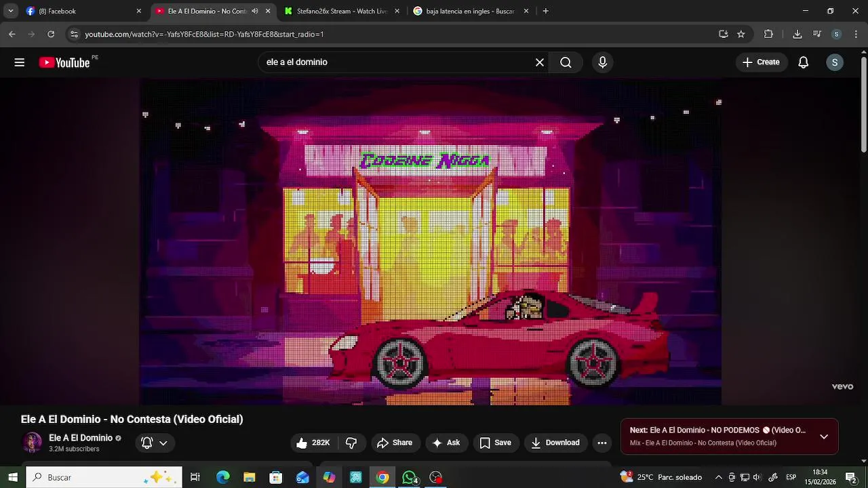Image resolution: width=868 pixels, height=488 pixels.
Task: Click the browser address bar URL
Action: coord(204,34)
